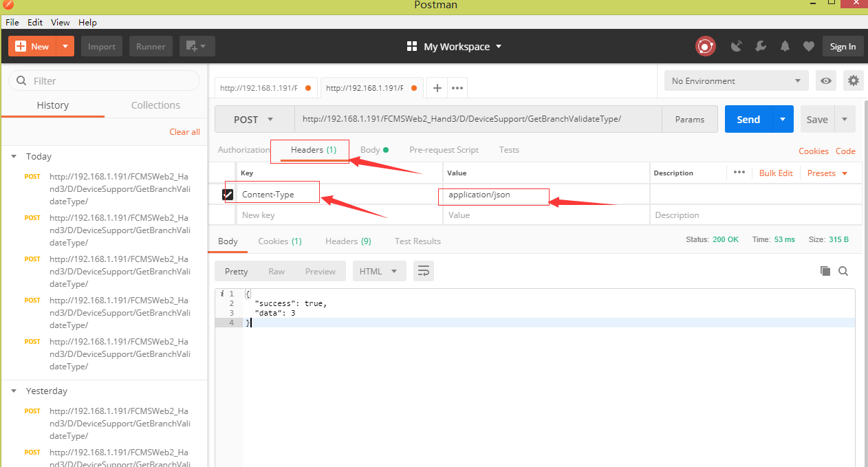Search the response with magnifier icon

pyautogui.click(x=843, y=271)
